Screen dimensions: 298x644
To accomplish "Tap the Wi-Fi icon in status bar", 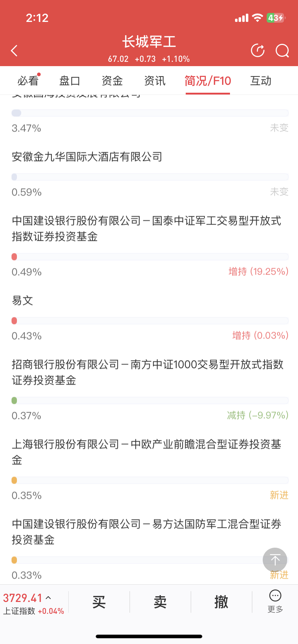I will coord(257,18).
